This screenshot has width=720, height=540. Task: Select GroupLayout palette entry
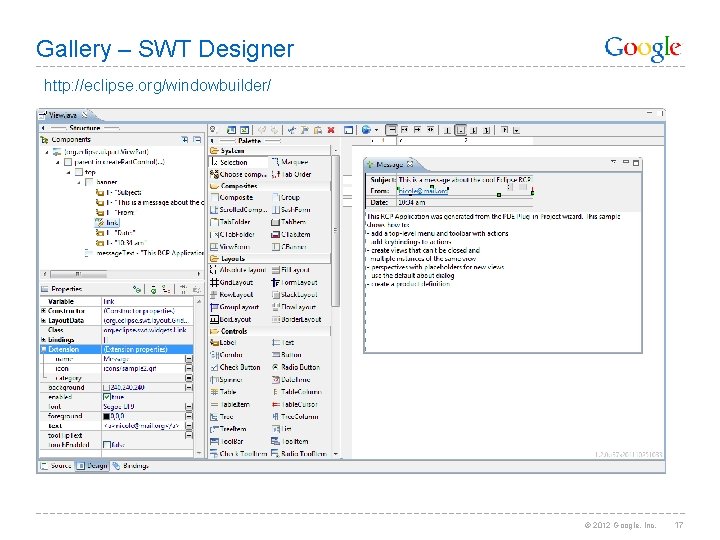tap(234, 307)
